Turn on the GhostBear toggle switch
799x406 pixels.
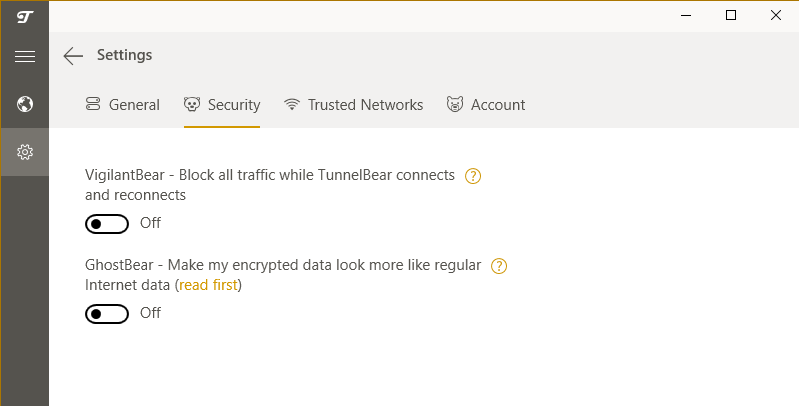pos(107,314)
